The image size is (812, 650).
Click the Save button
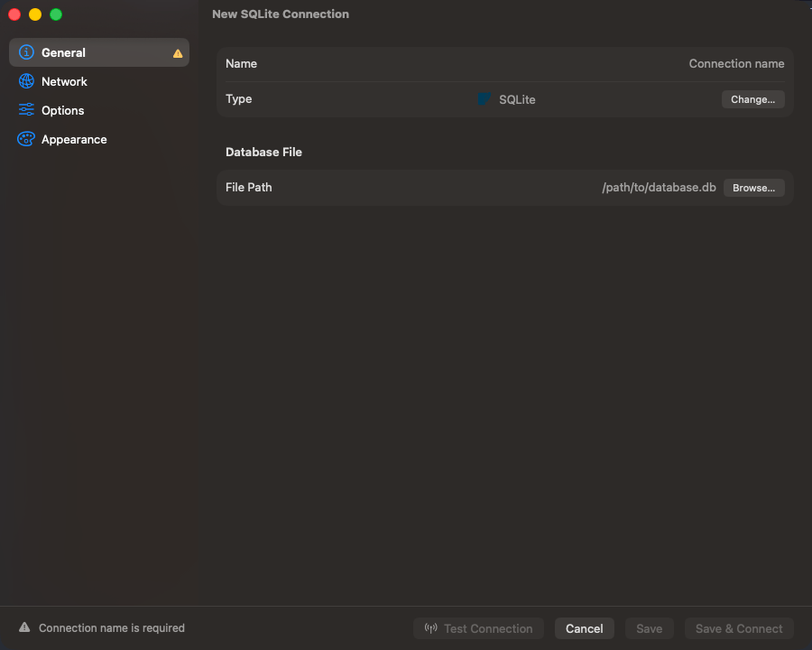tap(650, 628)
